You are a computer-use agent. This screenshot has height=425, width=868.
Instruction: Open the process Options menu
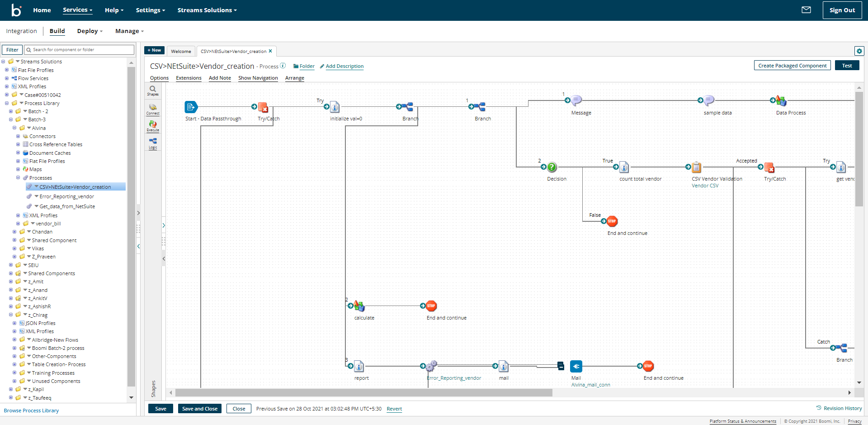pyautogui.click(x=159, y=78)
